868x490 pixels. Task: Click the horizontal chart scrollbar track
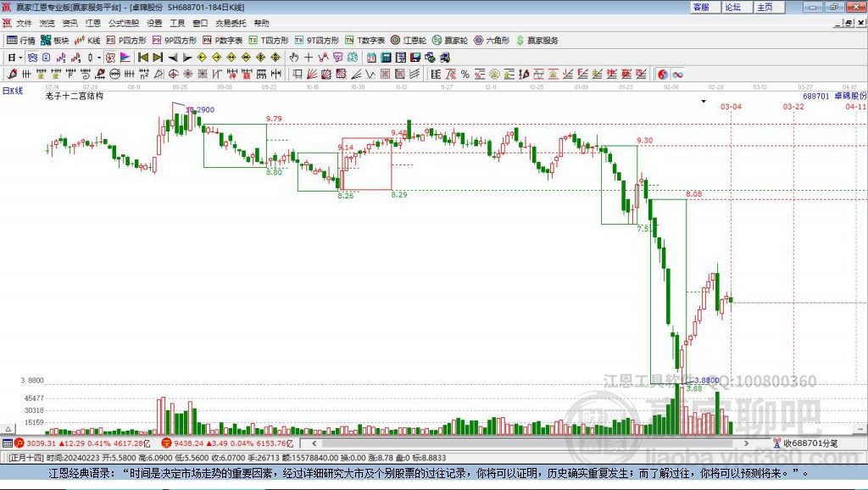[530, 443]
